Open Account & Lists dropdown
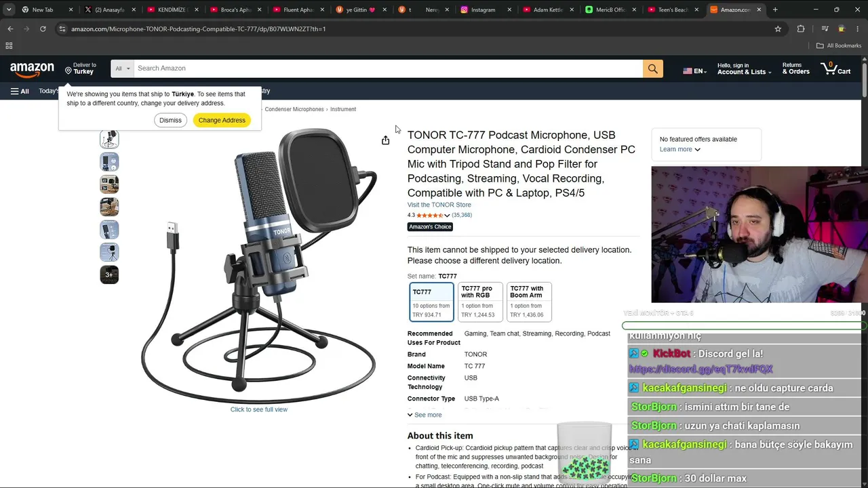This screenshot has height=488, width=868. point(744,68)
